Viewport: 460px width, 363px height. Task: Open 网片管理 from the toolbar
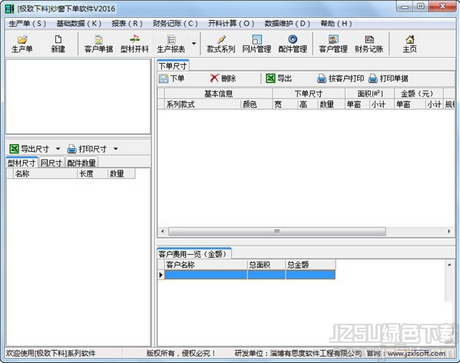click(x=257, y=44)
